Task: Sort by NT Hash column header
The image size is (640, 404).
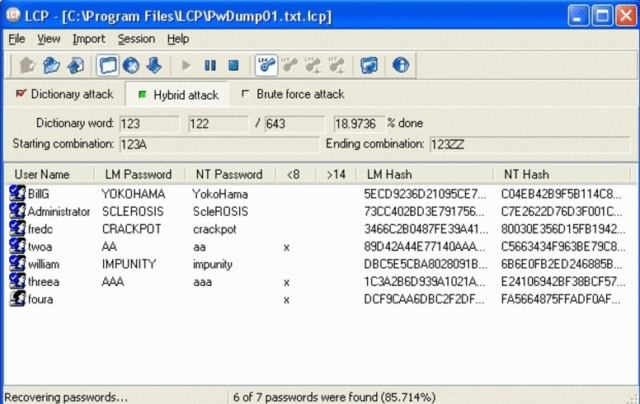Action: click(562, 175)
